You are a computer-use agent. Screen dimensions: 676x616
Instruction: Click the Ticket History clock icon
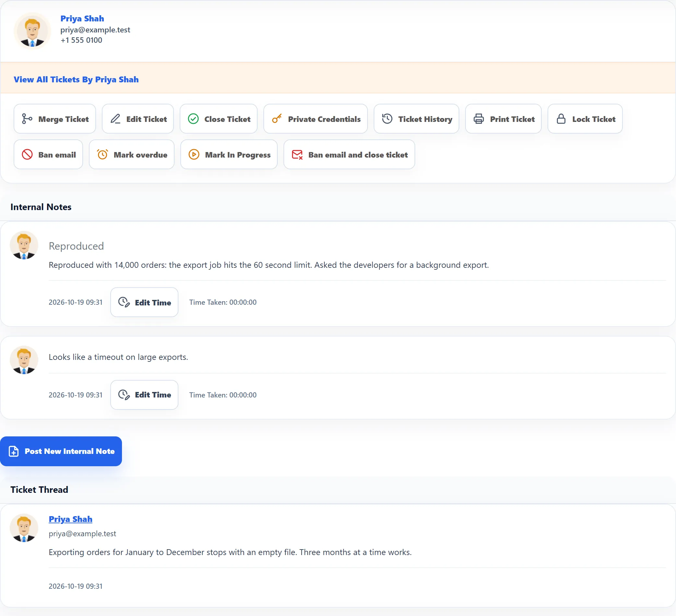387,119
